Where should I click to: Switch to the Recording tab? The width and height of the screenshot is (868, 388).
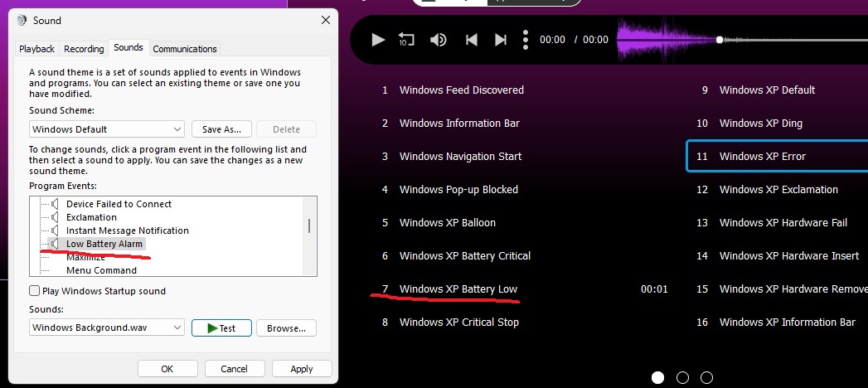[x=84, y=49]
